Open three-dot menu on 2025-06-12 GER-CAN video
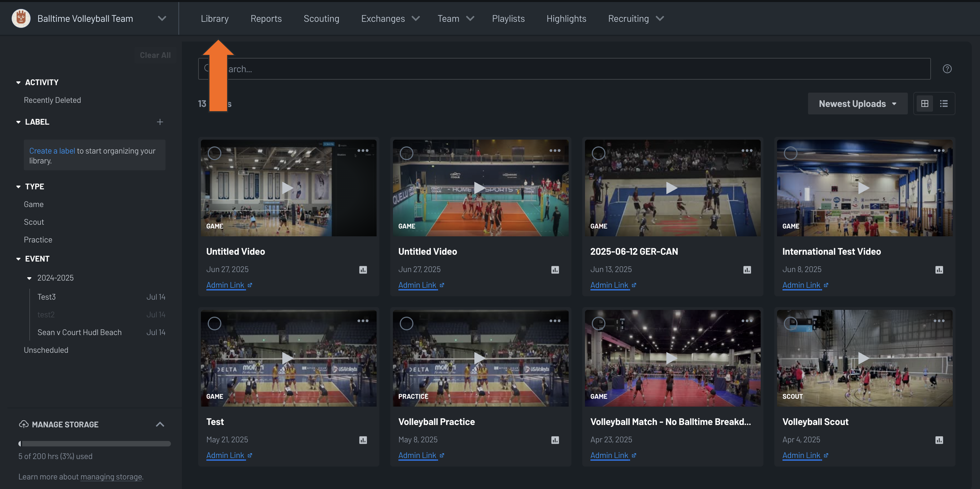The image size is (980, 489). click(747, 151)
